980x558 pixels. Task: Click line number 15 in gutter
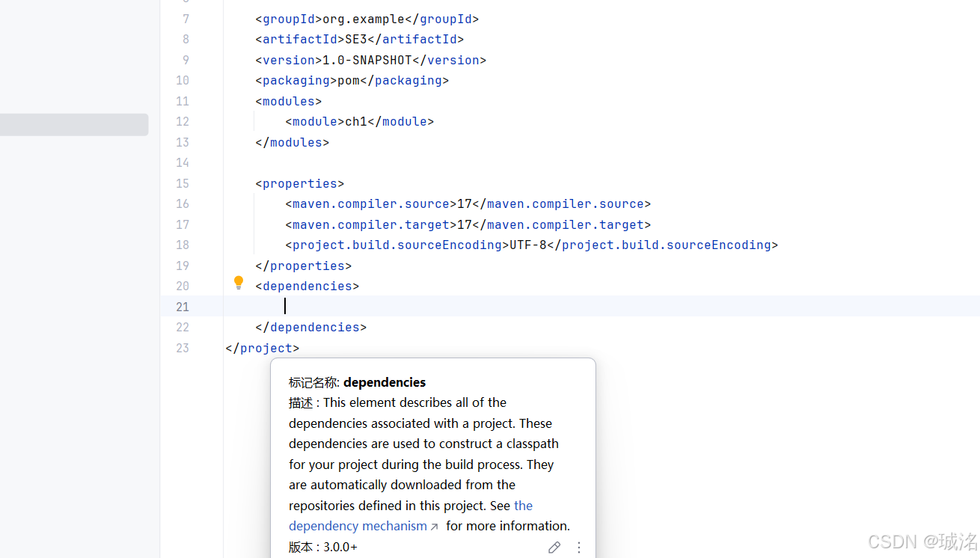[183, 183]
